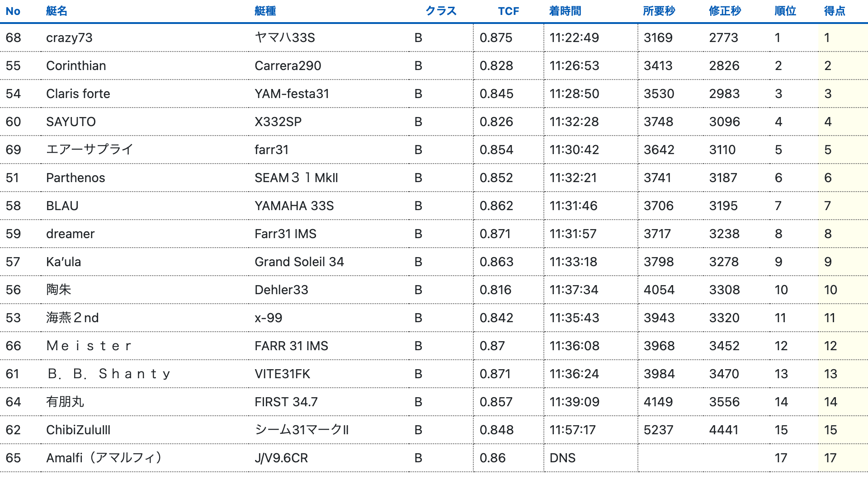This screenshot has height=479, width=868.
Task: Click the SAYUTO boat name cell
Action: pos(71,122)
